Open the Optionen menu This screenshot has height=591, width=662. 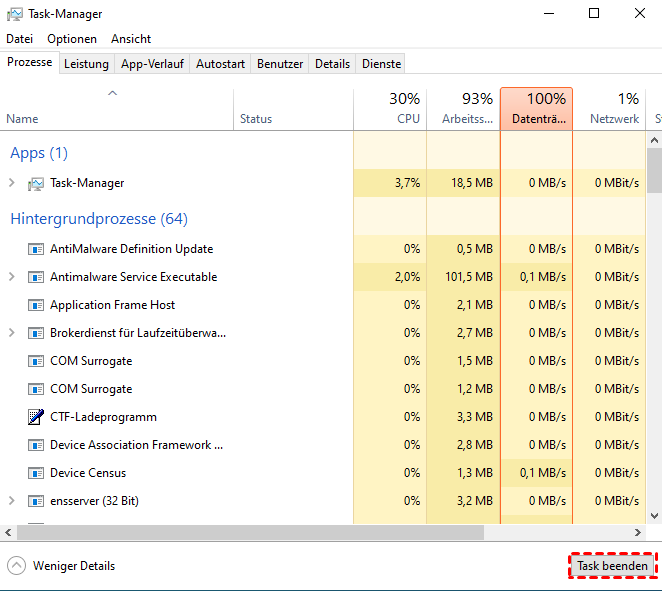(72, 39)
